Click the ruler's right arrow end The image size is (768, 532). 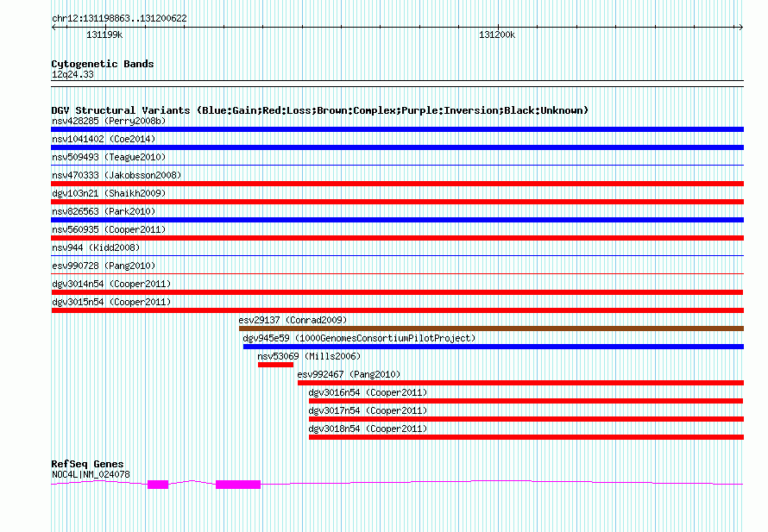pos(741,28)
